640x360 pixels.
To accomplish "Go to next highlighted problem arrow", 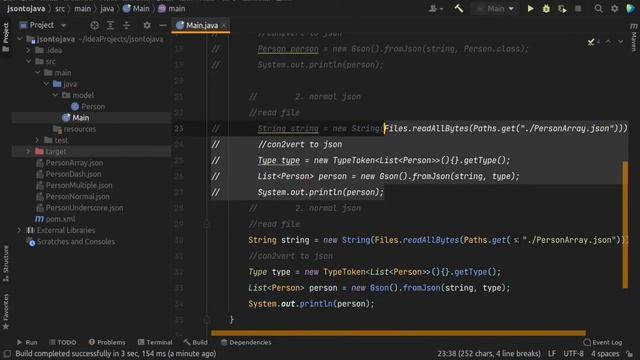I will (620, 42).
